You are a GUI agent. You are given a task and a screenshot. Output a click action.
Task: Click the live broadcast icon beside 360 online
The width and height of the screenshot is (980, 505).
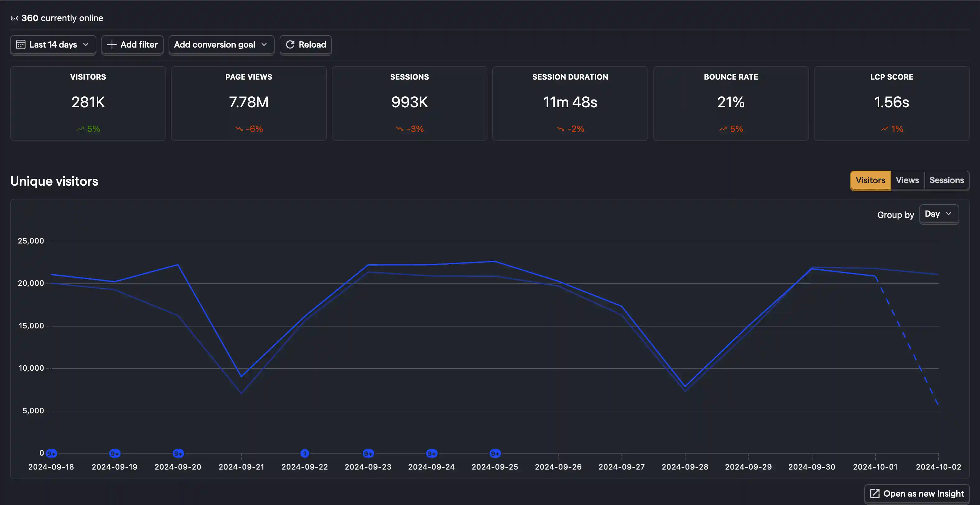14,18
